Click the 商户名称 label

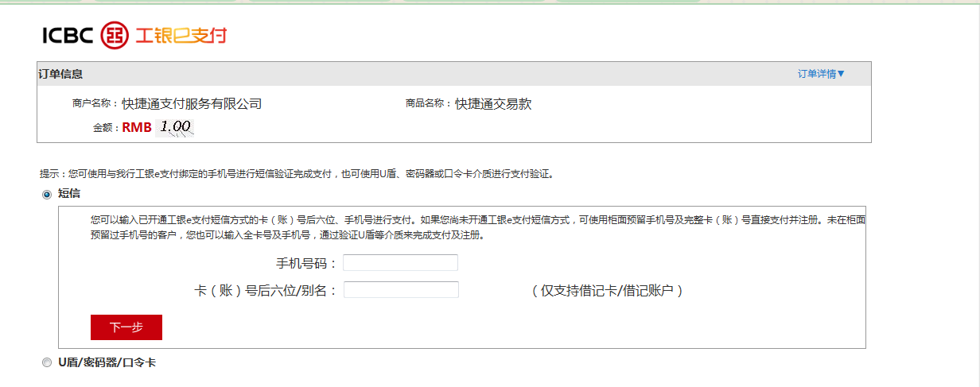[95, 104]
